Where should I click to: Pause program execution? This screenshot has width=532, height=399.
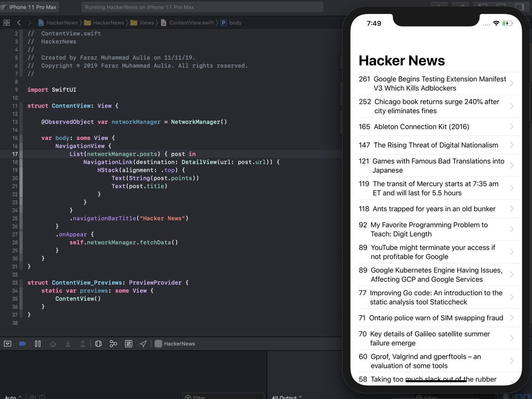coord(38,344)
